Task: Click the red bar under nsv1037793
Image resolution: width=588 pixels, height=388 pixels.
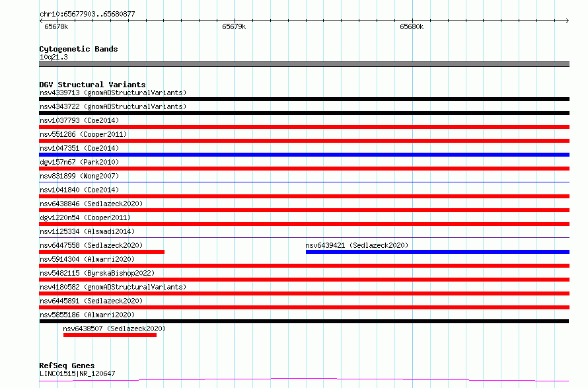Action: pos(304,127)
